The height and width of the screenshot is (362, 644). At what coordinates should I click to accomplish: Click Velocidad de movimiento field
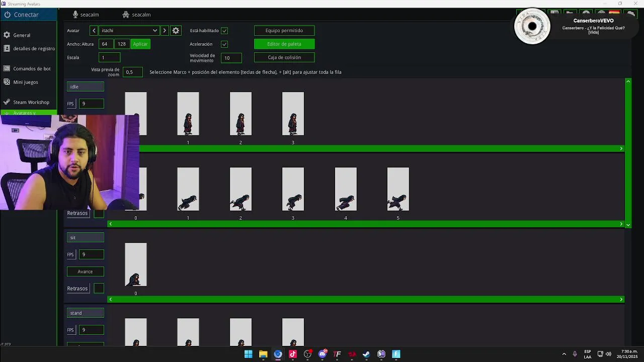[x=231, y=58]
